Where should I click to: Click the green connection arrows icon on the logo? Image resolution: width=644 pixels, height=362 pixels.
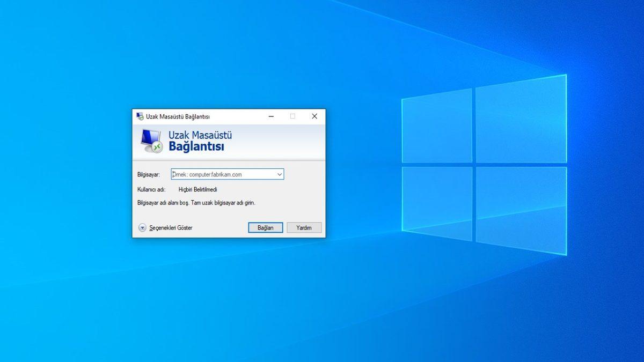[157, 147]
